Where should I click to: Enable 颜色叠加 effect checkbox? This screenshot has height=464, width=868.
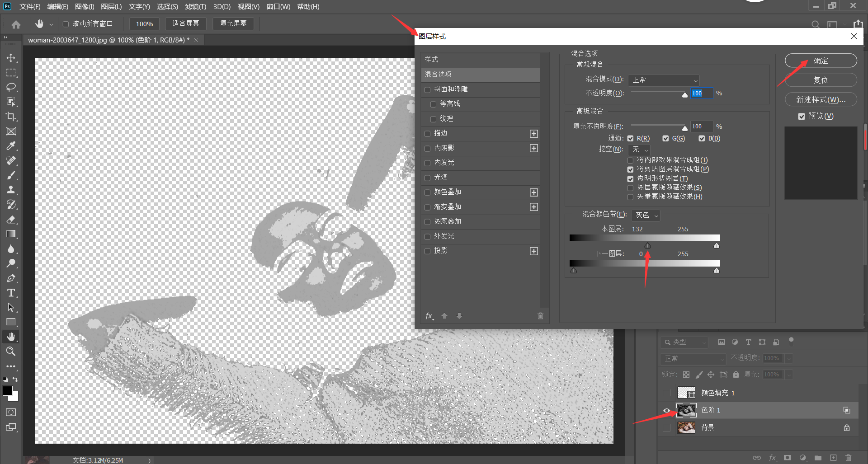pos(427,192)
